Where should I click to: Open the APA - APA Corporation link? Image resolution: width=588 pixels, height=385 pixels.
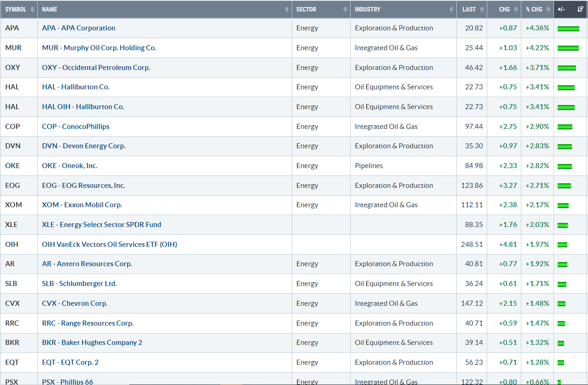point(79,28)
